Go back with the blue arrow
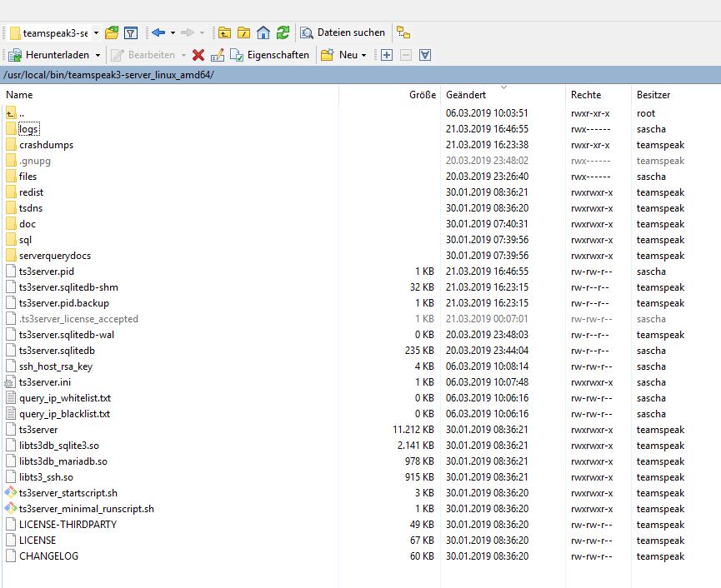721x588 pixels. (x=158, y=32)
